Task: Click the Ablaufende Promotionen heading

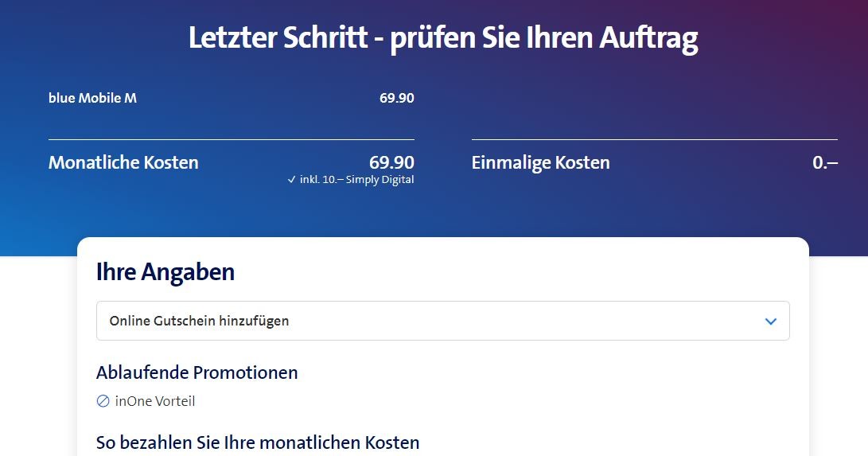Action: coord(197,372)
